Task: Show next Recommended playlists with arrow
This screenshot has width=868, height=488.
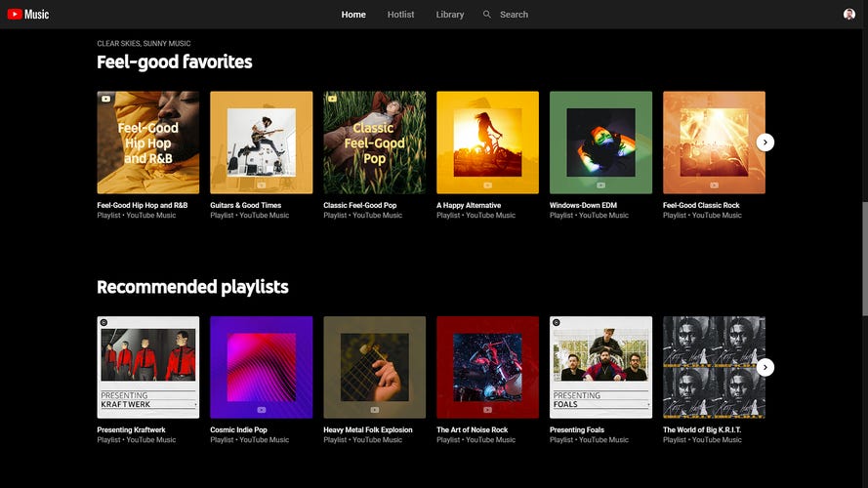Action: (765, 367)
